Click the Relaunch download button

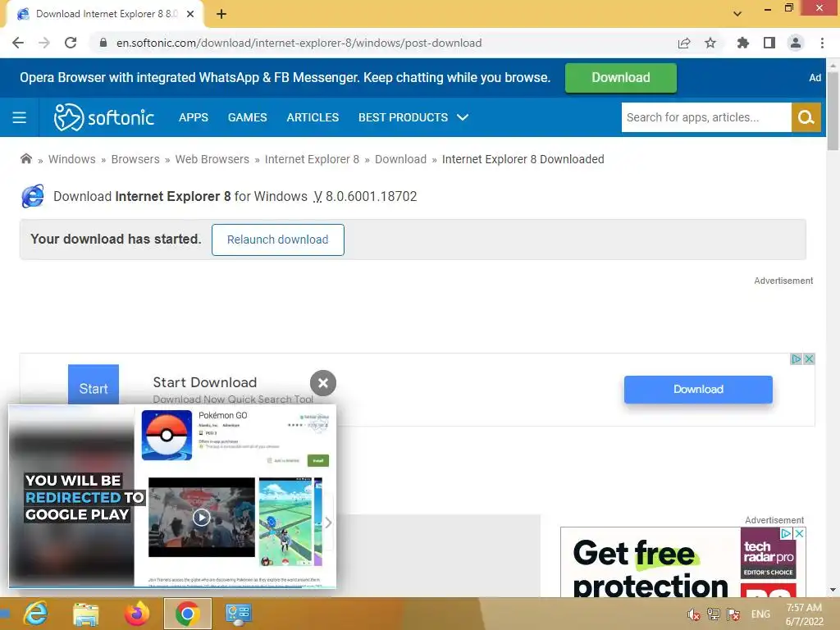click(x=277, y=240)
